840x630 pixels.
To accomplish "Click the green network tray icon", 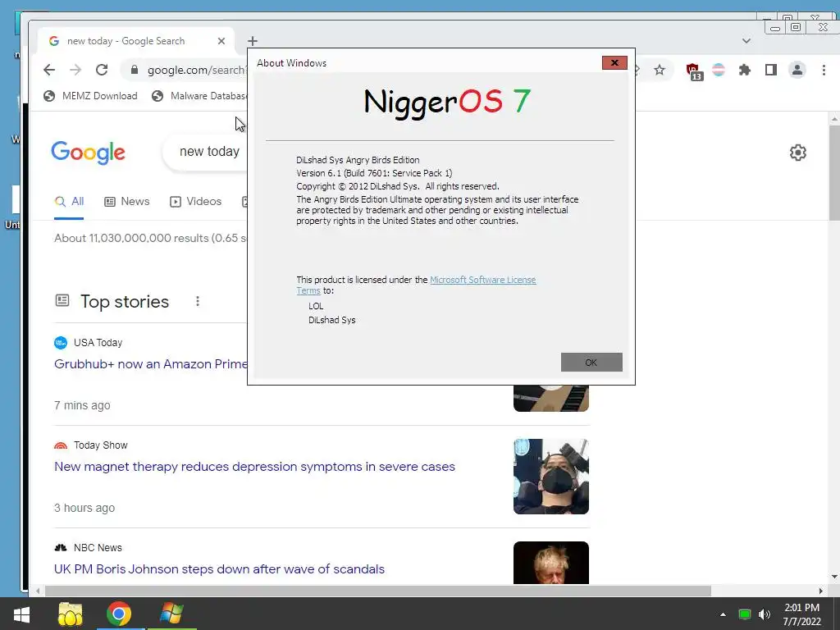I will [x=744, y=614].
